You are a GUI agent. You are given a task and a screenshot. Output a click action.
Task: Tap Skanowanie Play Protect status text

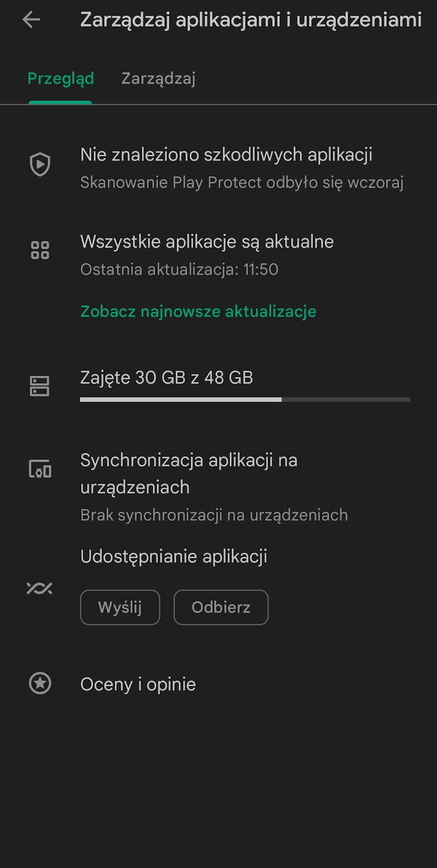(x=242, y=183)
